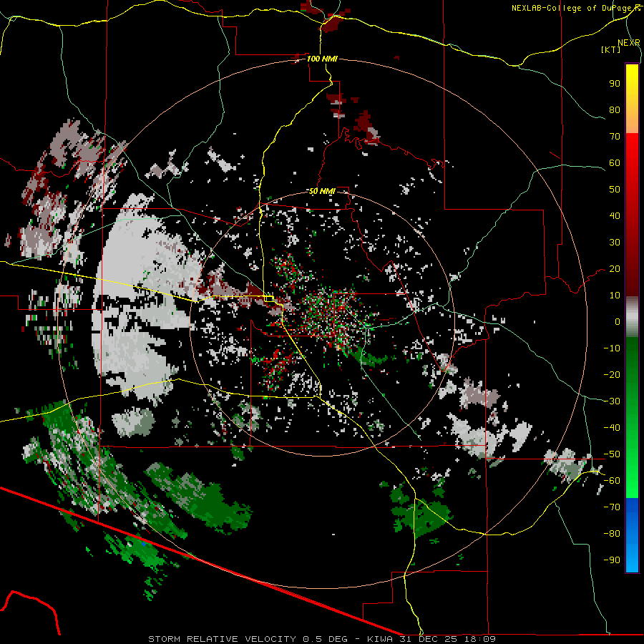The width and height of the screenshot is (644, 644).
Task: Click the KIWA station identifier in caption
Action: click(x=380, y=639)
